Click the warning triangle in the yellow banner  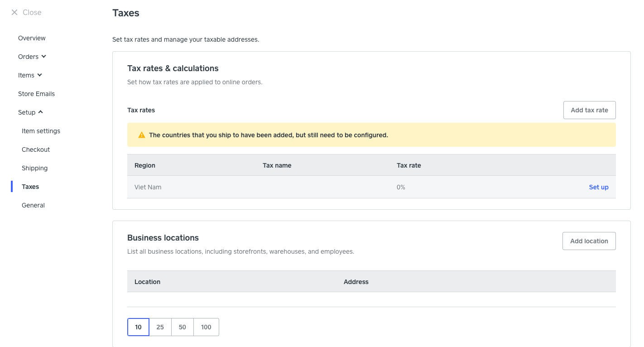[x=141, y=135]
